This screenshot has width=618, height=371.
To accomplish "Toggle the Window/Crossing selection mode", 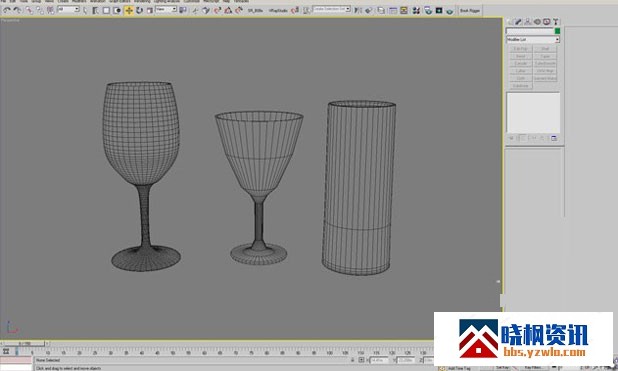I will click(x=117, y=11).
